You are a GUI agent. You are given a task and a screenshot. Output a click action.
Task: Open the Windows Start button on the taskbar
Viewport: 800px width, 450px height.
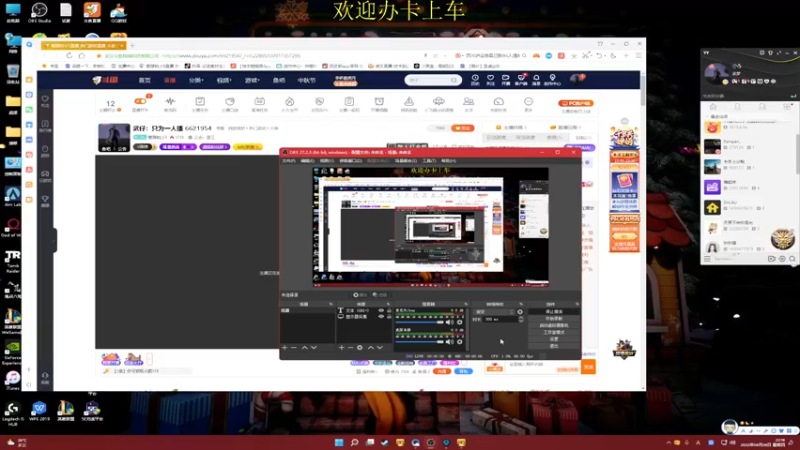tap(339, 443)
